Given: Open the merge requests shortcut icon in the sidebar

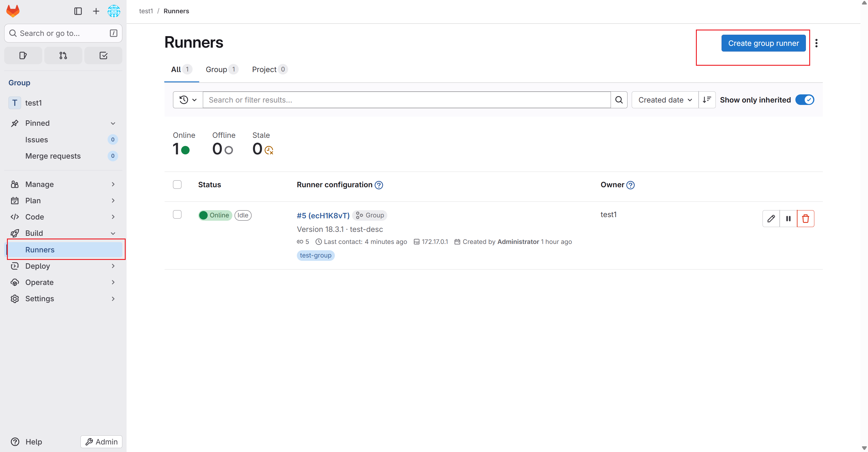Looking at the screenshot, I should [63, 55].
